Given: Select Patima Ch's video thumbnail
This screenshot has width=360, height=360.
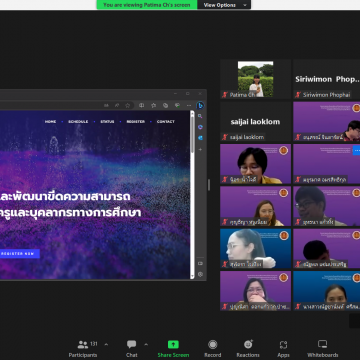Looking at the screenshot, I should 255,79.
